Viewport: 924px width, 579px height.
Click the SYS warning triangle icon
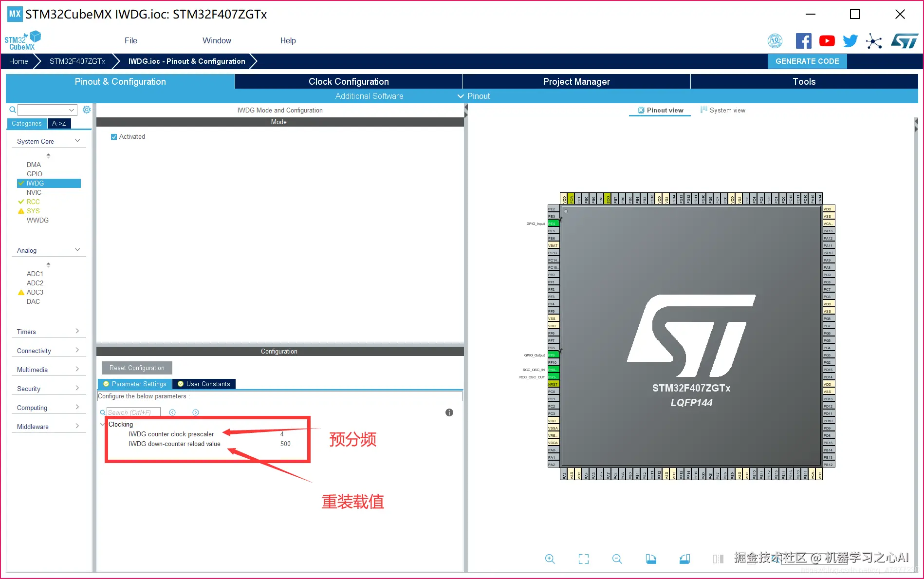point(21,211)
